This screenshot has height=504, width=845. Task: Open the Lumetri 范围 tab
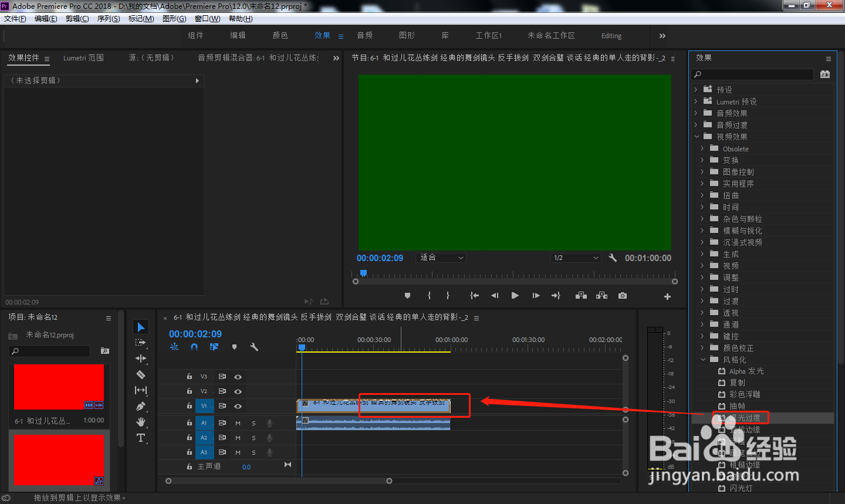pyautogui.click(x=83, y=58)
